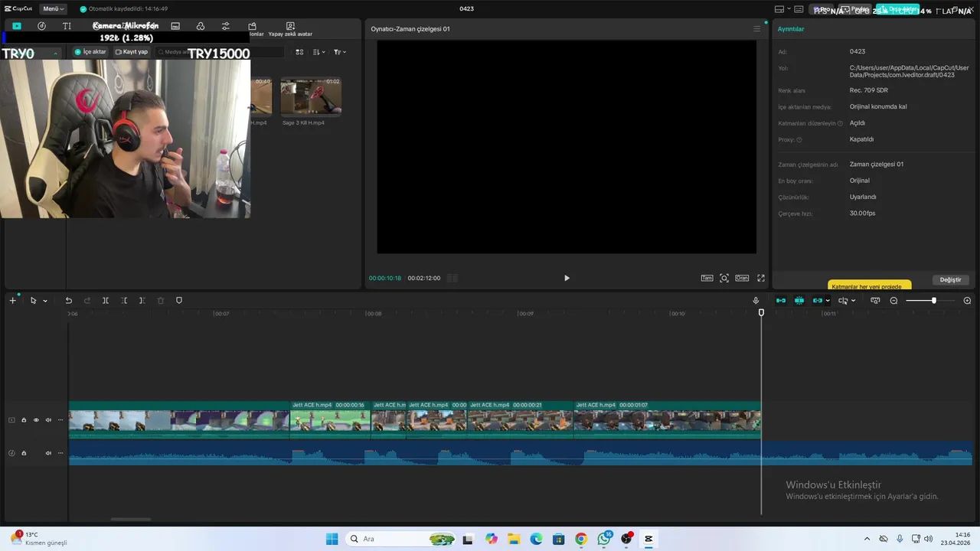Open Yapay zekâ avatar tab
The height and width of the screenshot is (551, 980).
(290, 29)
